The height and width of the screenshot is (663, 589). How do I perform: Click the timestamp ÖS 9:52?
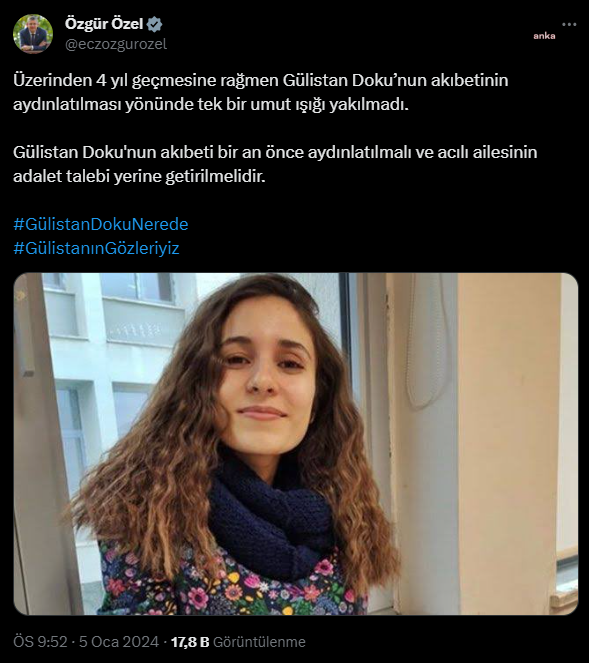(x=40, y=642)
